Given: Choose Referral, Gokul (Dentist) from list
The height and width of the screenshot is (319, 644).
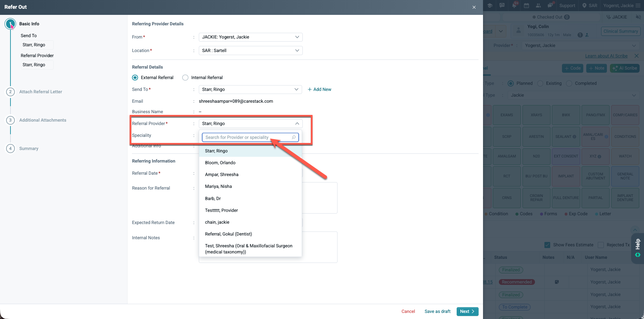Looking at the screenshot, I should pyautogui.click(x=250, y=234).
